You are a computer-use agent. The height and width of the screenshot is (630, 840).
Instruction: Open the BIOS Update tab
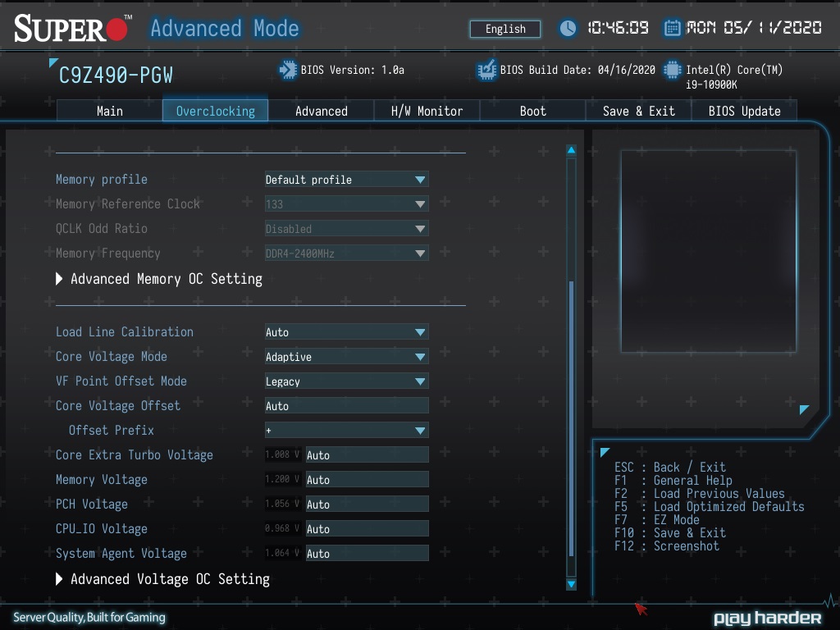(x=744, y=111)
